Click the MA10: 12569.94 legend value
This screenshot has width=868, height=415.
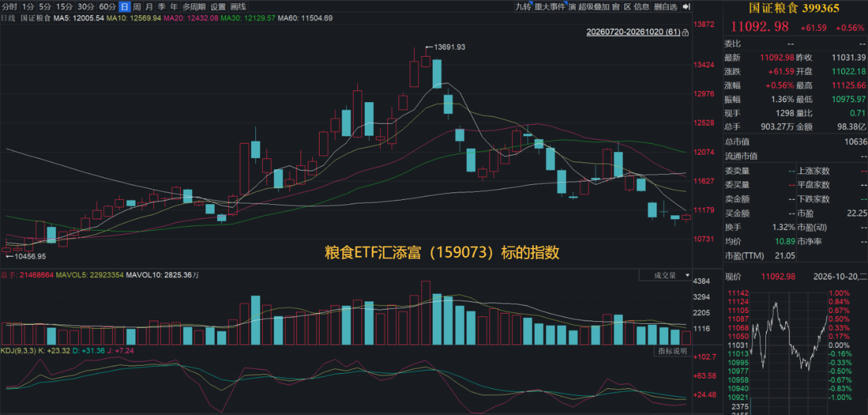[134, 18]
